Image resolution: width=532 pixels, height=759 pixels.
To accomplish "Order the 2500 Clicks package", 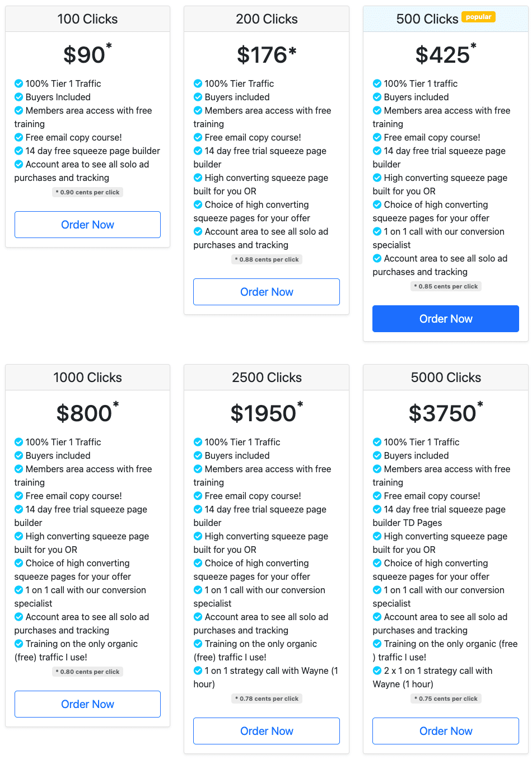I will pos(267,731).
